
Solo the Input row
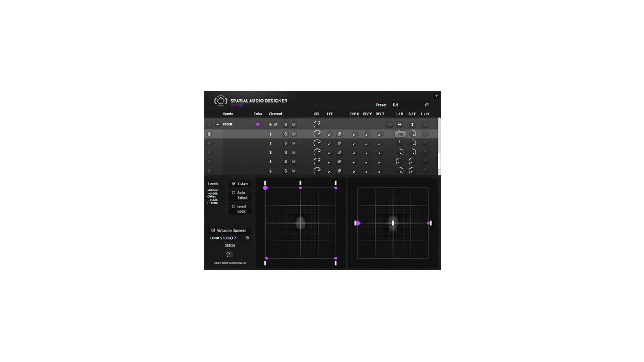[285, 125]
